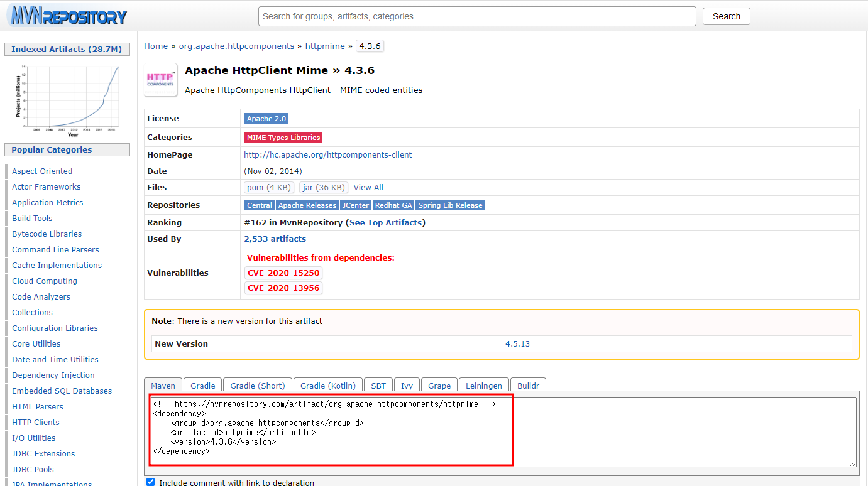Image resolution: width=868 pixels, height=486 pixels.
Task: Open Build Tools category
Action: (32, 219)
